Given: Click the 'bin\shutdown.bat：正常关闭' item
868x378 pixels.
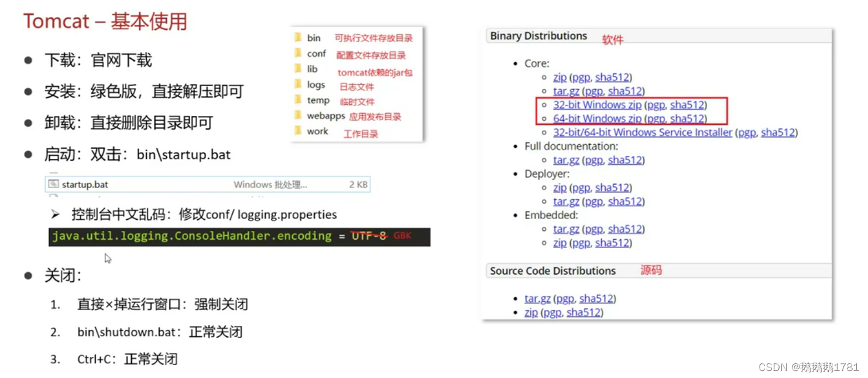Looking at the screenshot, I should (x=160, y=332).
